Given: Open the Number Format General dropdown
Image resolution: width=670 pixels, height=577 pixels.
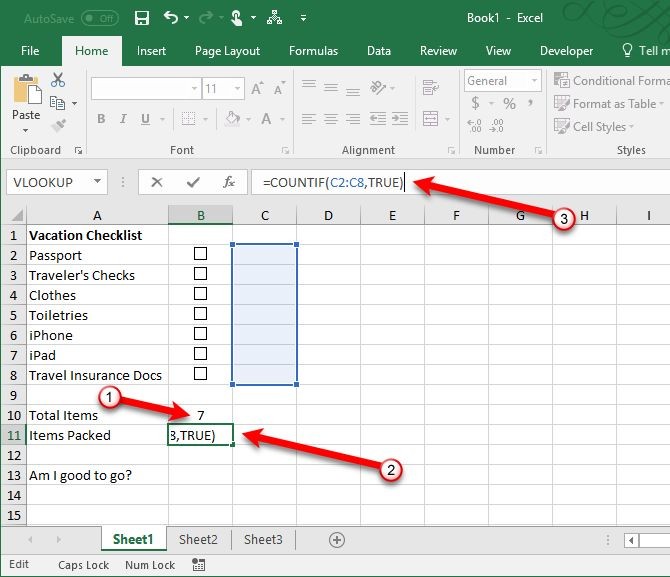Looking at the screenshot, I should click(534, 80).
